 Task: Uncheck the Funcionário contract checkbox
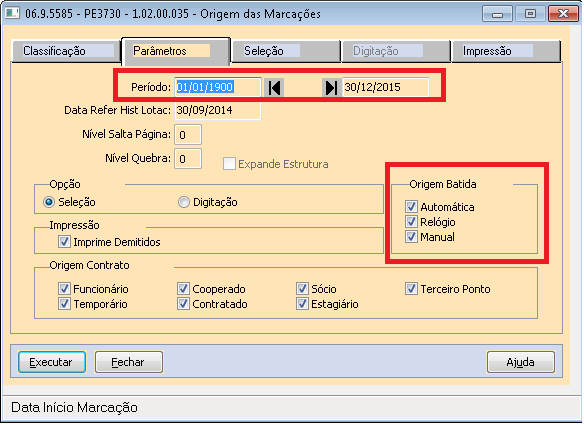64,289
